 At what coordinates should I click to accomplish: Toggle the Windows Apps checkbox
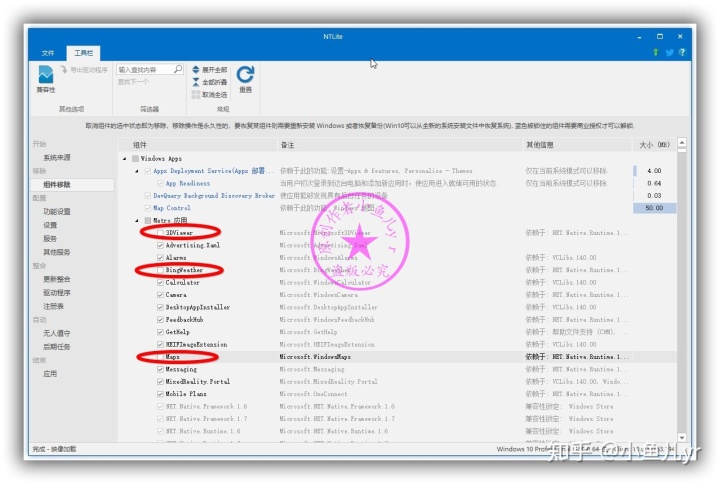(x=135, y=158)
